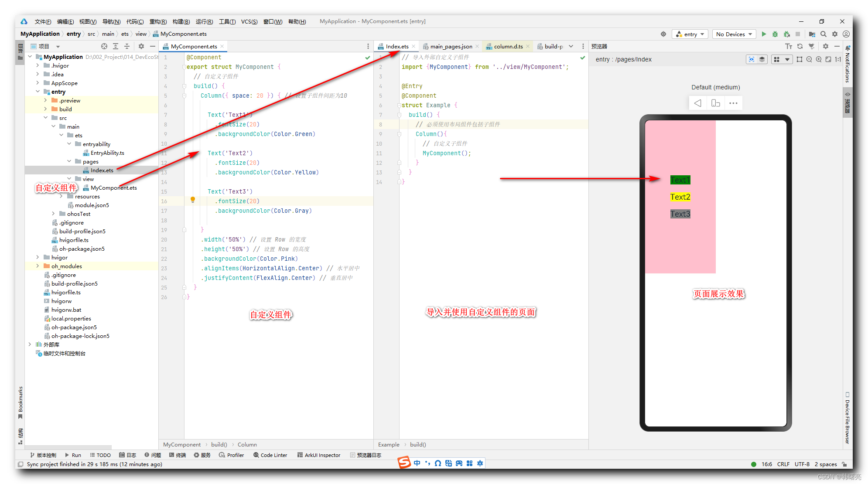Open the ArkUI Inspector panel
The width and height of the screenshot is (868, 484).
pyautogui.click(x=319, y=455)
